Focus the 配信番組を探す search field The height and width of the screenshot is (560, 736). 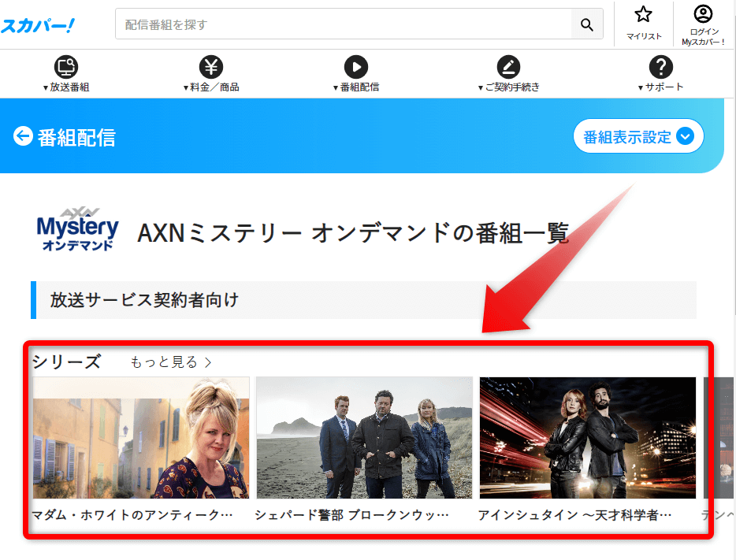pyautogui.click(x=343, y=24)
